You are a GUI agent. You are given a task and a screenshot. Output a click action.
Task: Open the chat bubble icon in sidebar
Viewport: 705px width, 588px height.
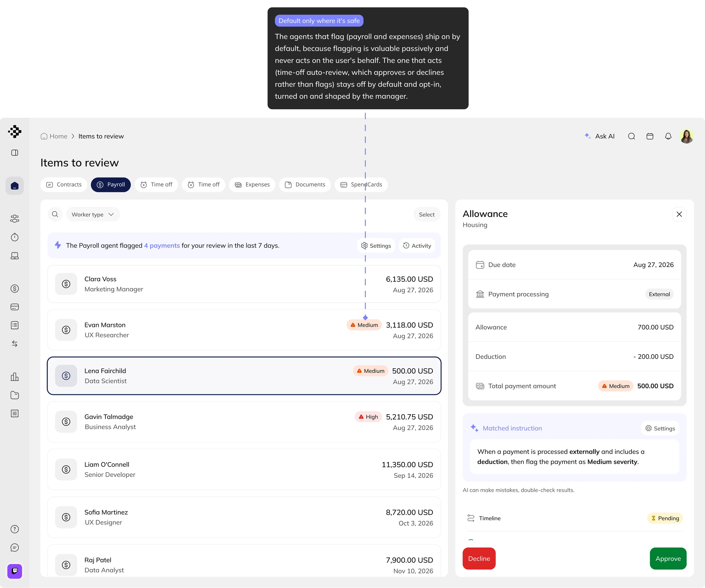coord(14,548)
